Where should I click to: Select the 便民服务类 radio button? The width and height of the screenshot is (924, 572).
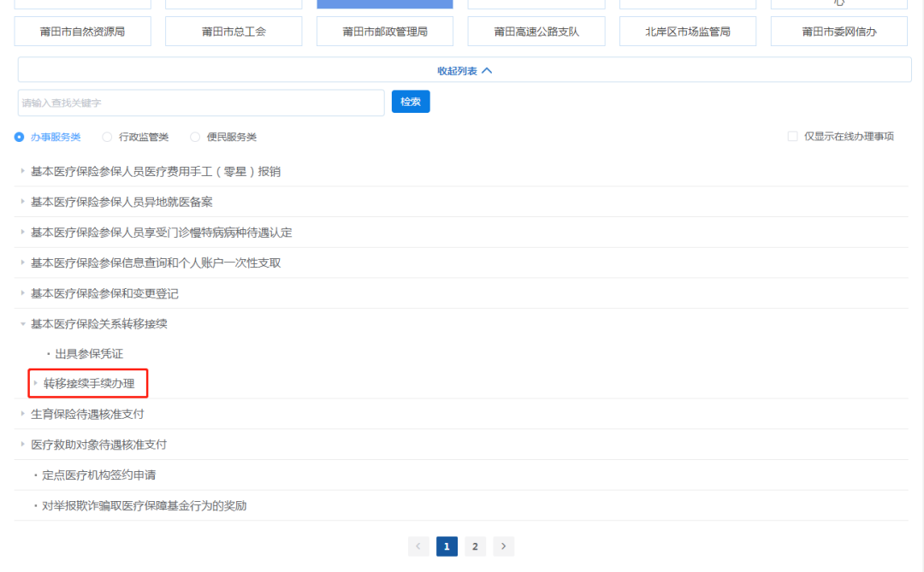(x=195, y=137)
